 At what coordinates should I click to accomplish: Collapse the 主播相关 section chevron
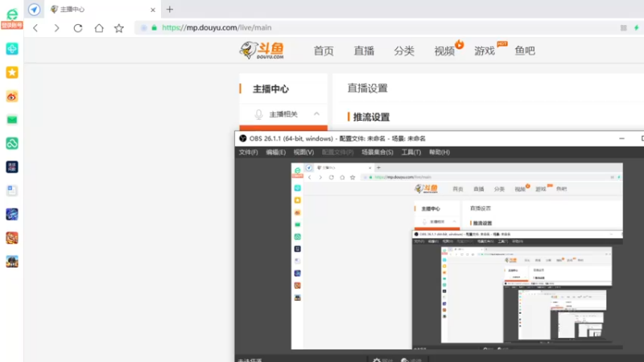(316, 113)
